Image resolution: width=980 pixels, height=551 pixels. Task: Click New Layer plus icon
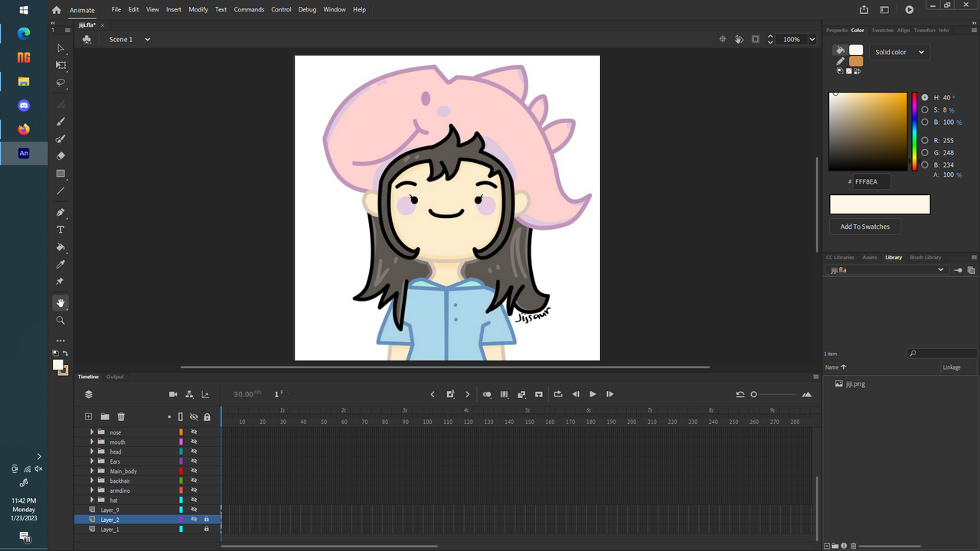(x=88, y=416)
